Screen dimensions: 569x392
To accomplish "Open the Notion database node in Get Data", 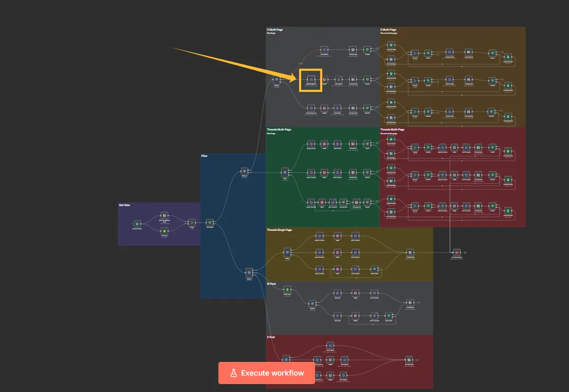I will pos(164,216).
